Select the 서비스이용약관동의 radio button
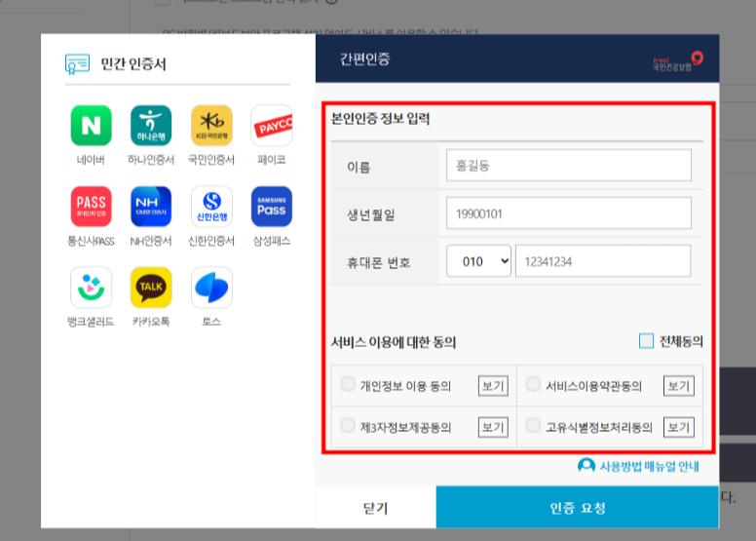This screenshot has width=756, height=541. [x=533, y=385]
